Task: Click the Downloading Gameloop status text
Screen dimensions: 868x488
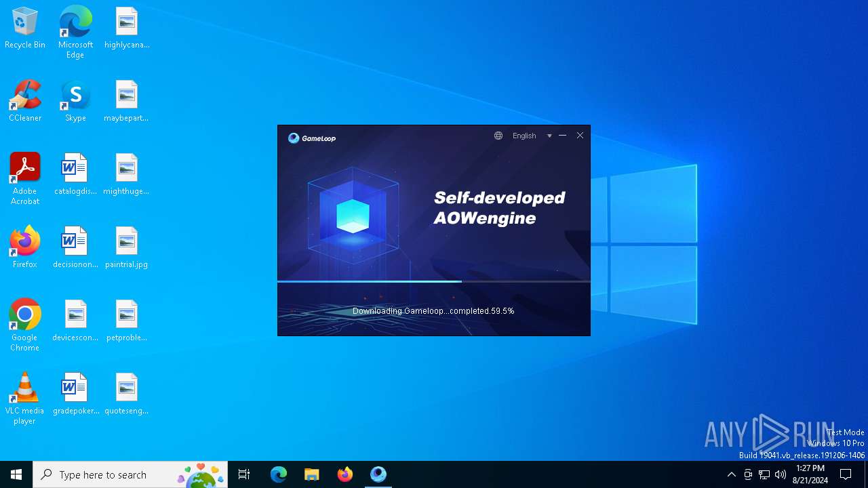Action: pyautogui.click(x=433, y=311)
